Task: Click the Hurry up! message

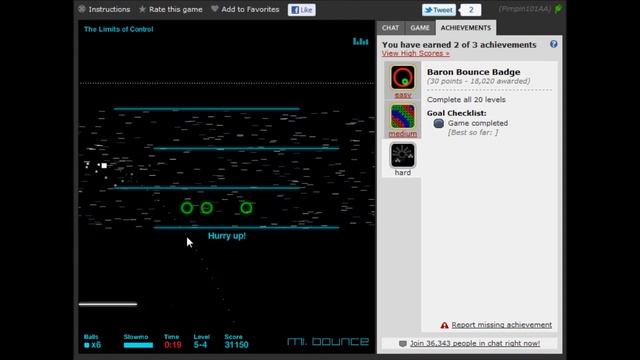Action: pyautogui.click(x=227, y=236)
